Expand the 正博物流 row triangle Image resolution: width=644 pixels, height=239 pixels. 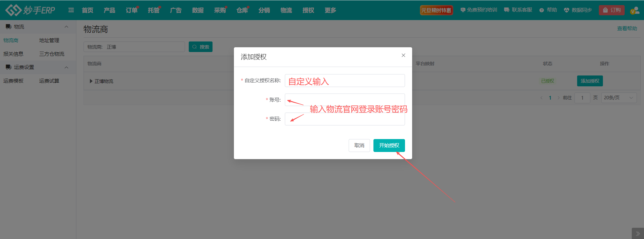(x=91, y=81)
